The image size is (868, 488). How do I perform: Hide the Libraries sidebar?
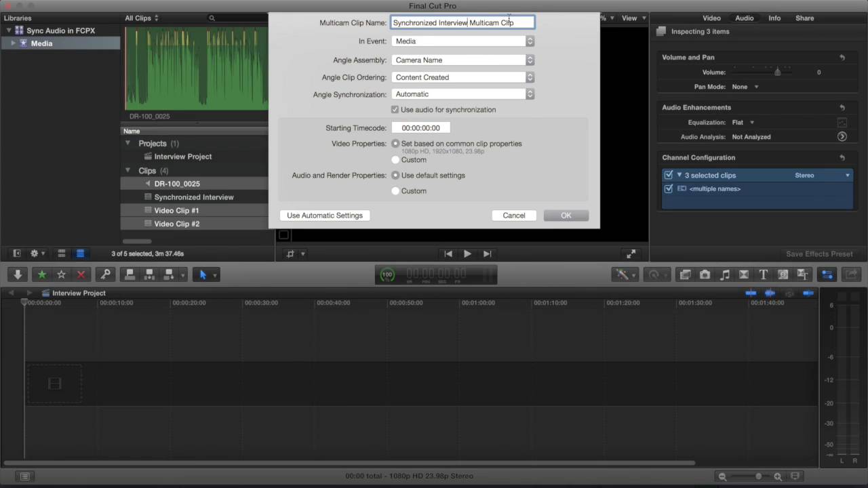point(17,253)
